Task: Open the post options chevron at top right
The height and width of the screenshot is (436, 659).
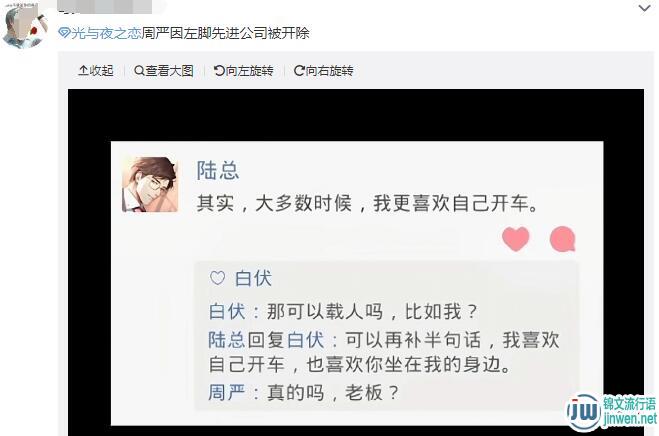Action: (644, 8)
